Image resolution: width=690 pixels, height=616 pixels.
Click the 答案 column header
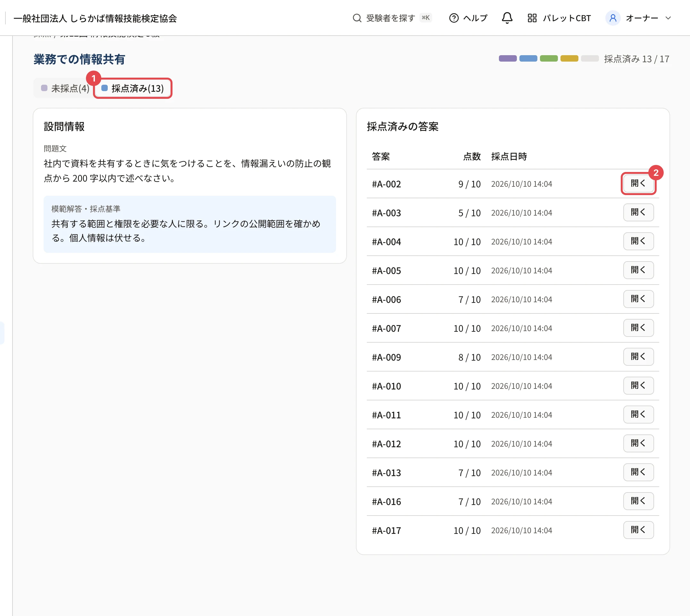point(381,156)
